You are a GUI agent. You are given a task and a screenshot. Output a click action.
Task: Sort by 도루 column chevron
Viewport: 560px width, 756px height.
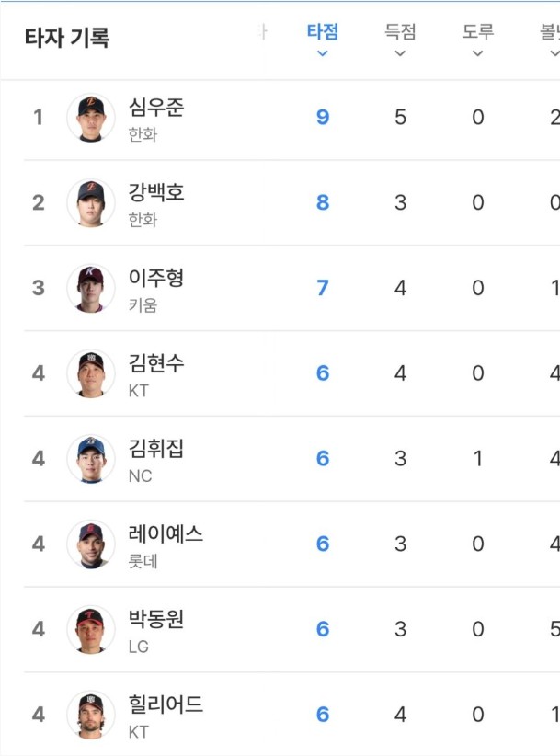(x=477, y=53)
